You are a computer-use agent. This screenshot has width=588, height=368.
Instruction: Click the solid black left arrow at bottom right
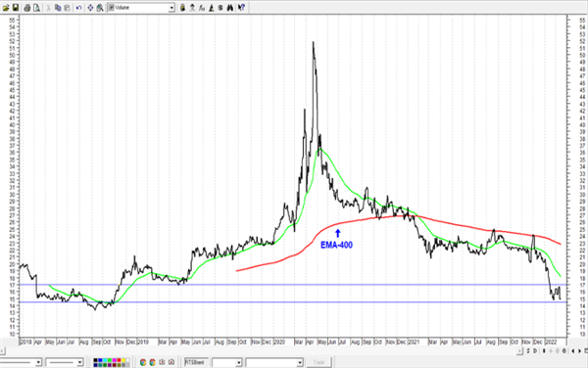coord(573,350)
